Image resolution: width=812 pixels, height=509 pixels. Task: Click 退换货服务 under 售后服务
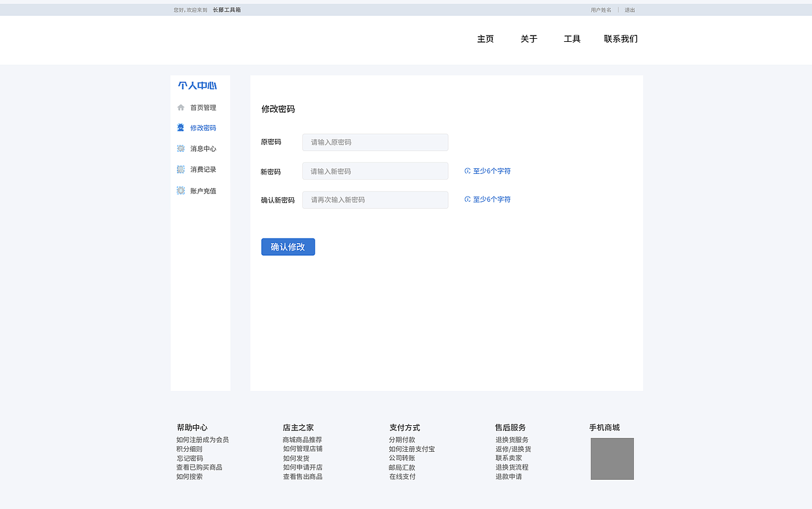click(511, 439)
